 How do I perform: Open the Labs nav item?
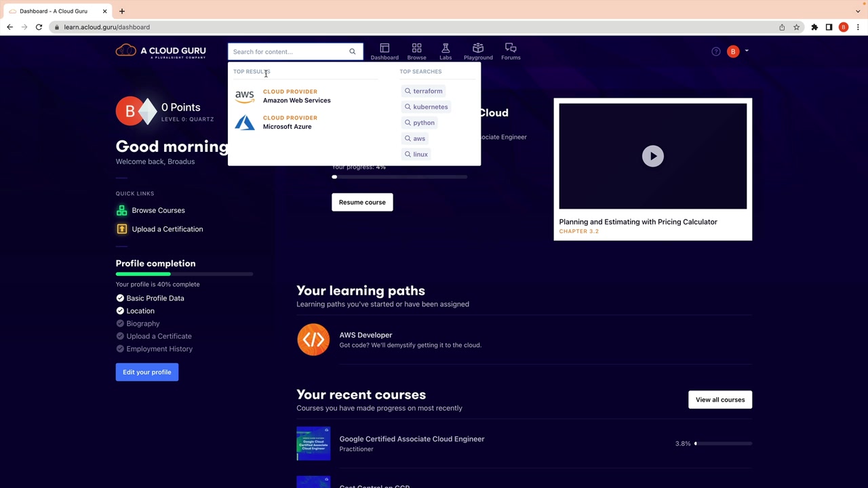(x=446, y=52)
